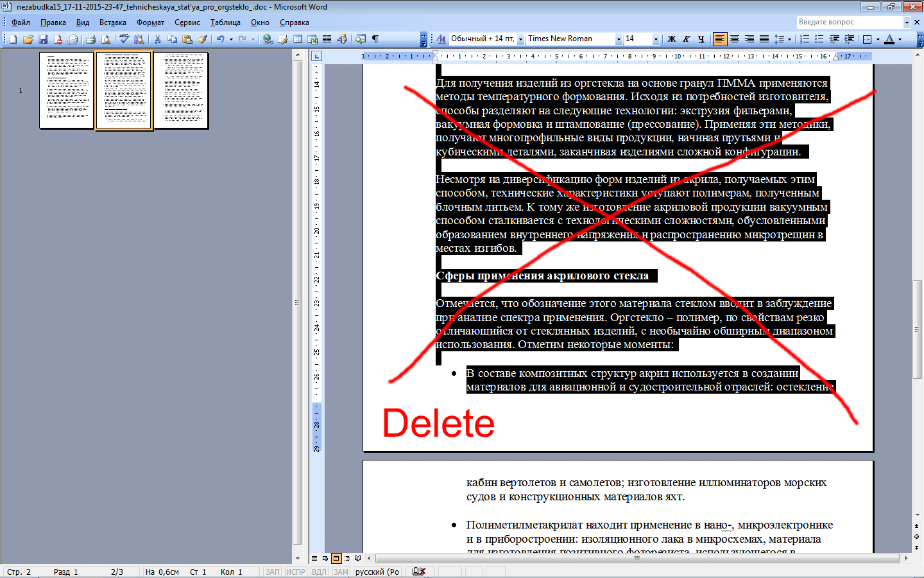The height and width of the screenshot is (578, 924).
Task: Open the Таблица menu
Action: (225, 22)
